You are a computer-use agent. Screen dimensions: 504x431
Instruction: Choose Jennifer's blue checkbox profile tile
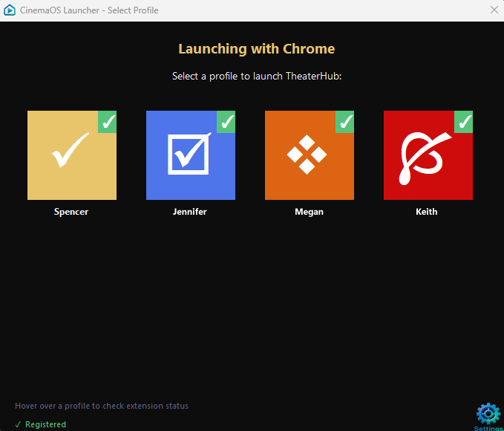click(190, 156)
